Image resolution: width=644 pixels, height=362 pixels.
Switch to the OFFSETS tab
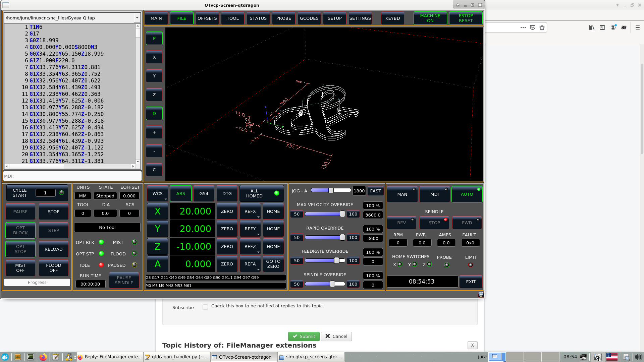tap(207, 18)
